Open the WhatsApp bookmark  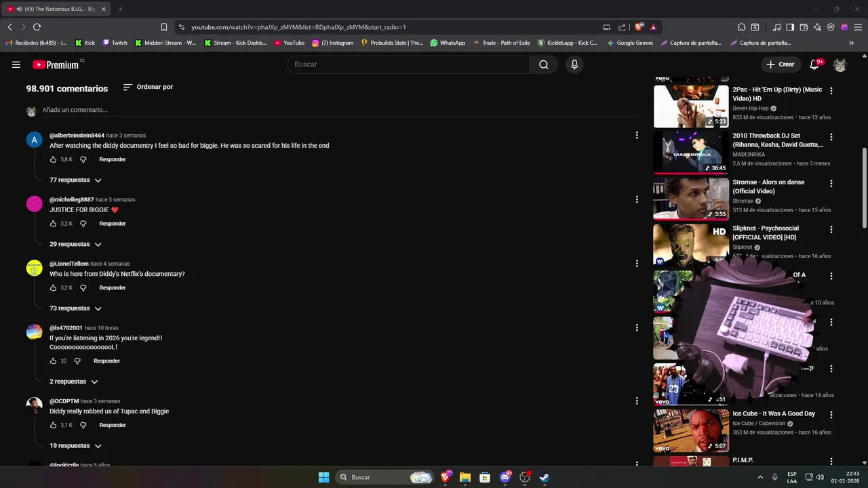tap(448, 43)
